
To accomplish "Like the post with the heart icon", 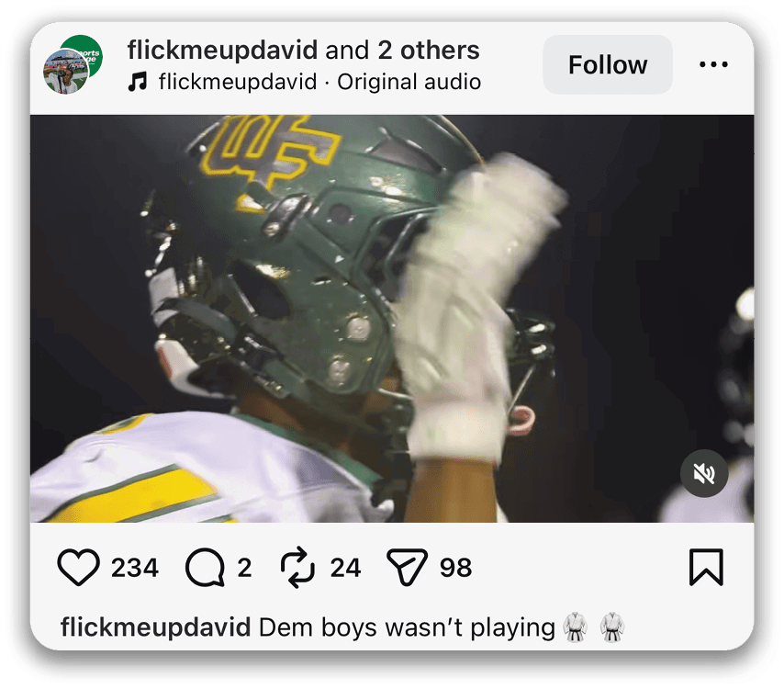I will pyautogui.click(x=78, y=568).
